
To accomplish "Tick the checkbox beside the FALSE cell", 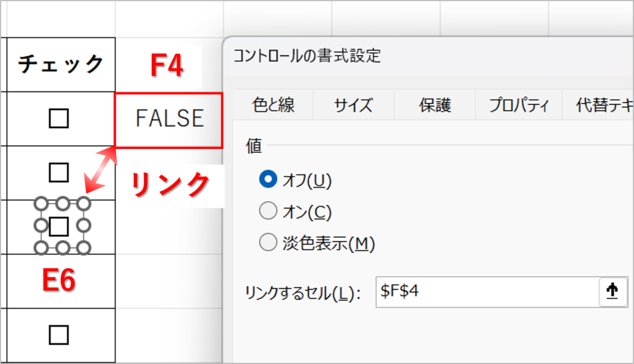I will 59,119.
